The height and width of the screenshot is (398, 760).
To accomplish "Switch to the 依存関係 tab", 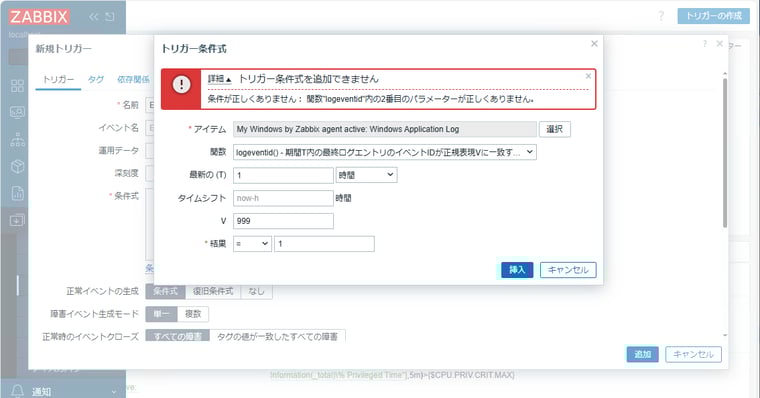I will (133, 80).
